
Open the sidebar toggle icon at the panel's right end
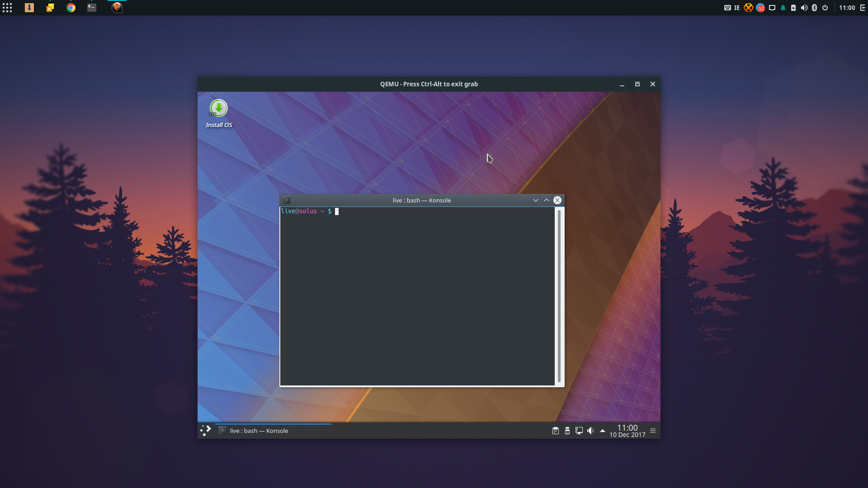863,8
